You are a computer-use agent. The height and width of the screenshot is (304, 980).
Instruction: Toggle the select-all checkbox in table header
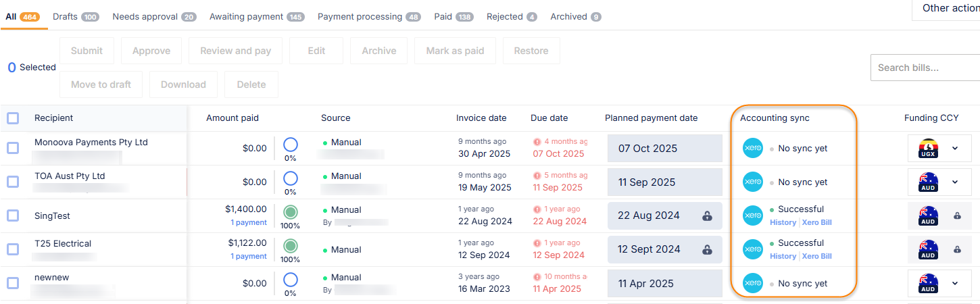13,118
